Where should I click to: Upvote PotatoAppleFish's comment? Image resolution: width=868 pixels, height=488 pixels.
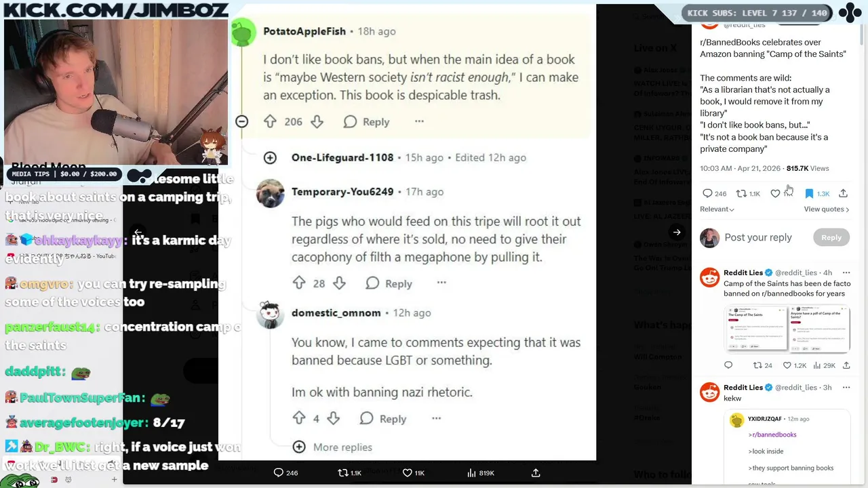point(270,121)
